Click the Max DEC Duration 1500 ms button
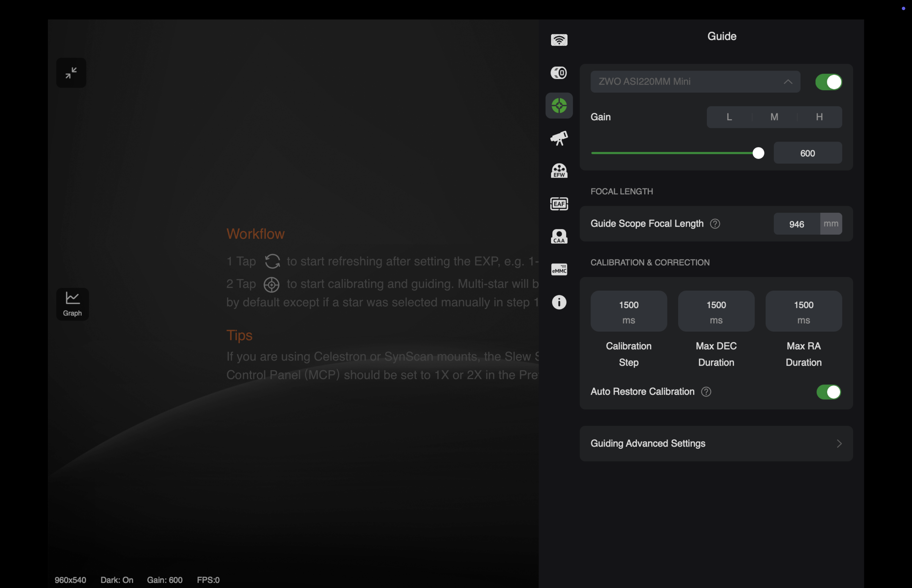The height and width of the screenshot is (588, 912). (716, 311)
